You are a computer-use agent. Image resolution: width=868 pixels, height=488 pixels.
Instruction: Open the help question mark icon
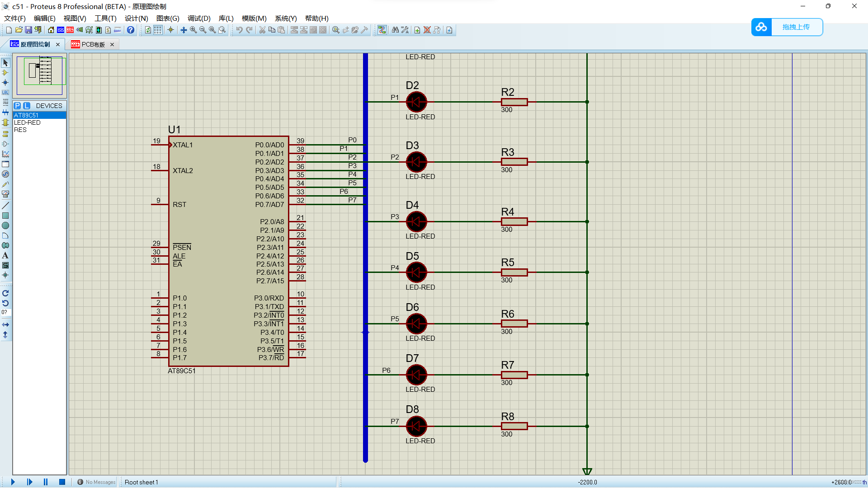131,30
